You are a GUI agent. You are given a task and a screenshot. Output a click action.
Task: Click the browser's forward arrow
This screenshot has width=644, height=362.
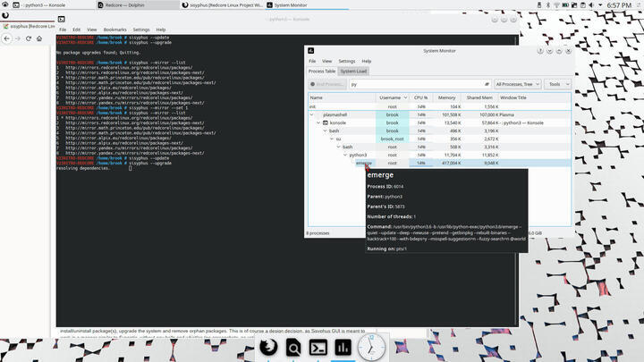18,38
